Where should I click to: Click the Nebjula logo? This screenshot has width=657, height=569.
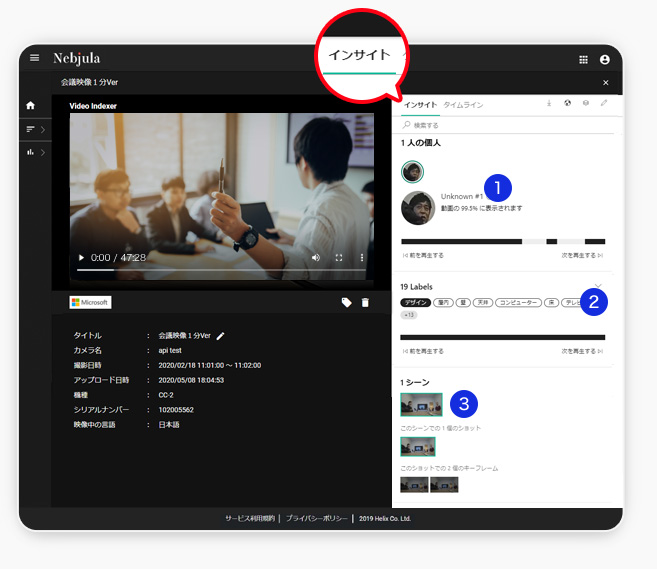[77, 58]
